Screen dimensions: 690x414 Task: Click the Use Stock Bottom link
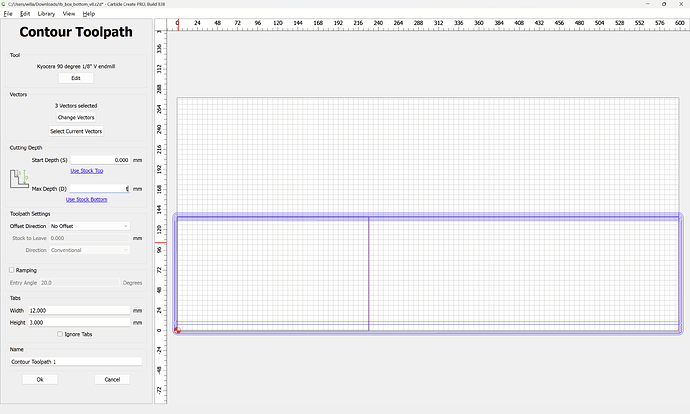coord(85,199)
